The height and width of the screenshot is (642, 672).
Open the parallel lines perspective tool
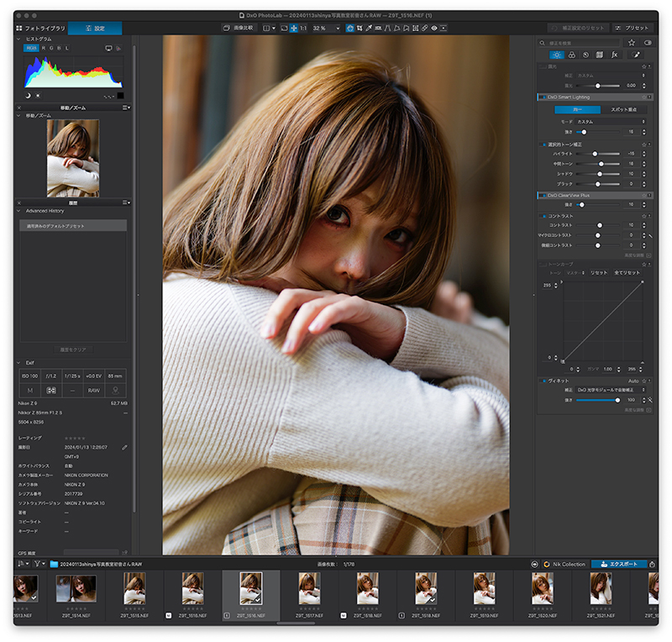coord(387,29)
